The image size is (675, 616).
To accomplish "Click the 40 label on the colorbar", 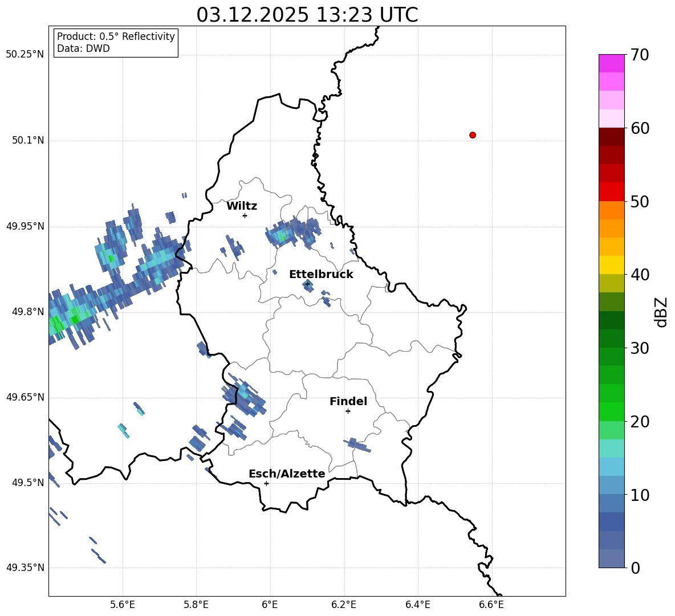I will pos(640,275).
